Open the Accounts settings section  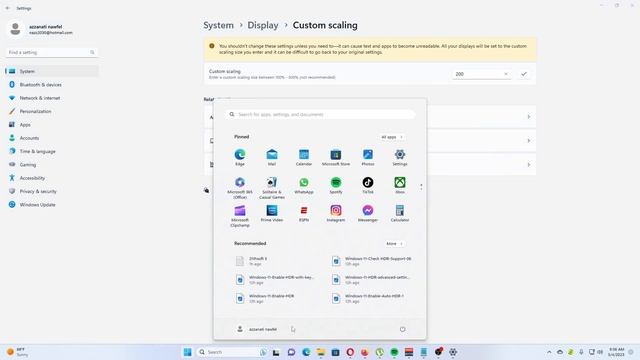click(52, 138)
